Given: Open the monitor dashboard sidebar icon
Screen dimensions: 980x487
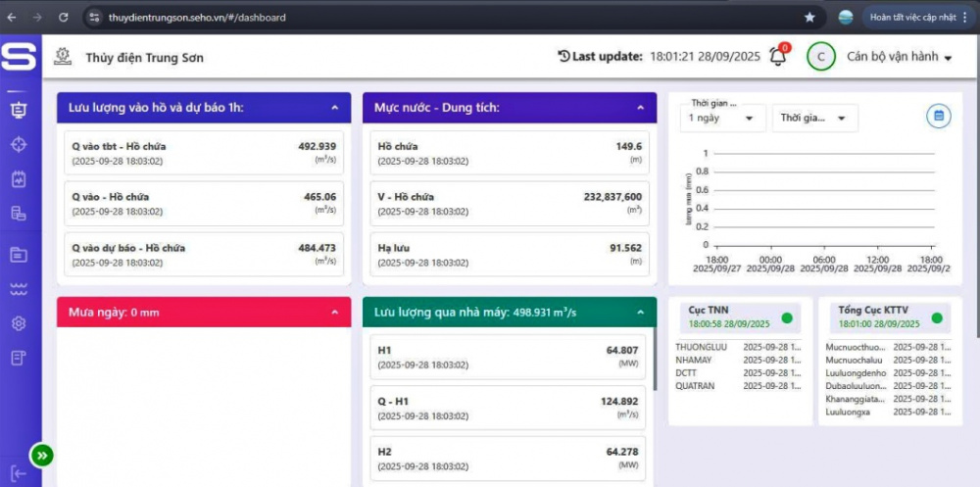Looking at the screenshot, I should pos(18,110).
